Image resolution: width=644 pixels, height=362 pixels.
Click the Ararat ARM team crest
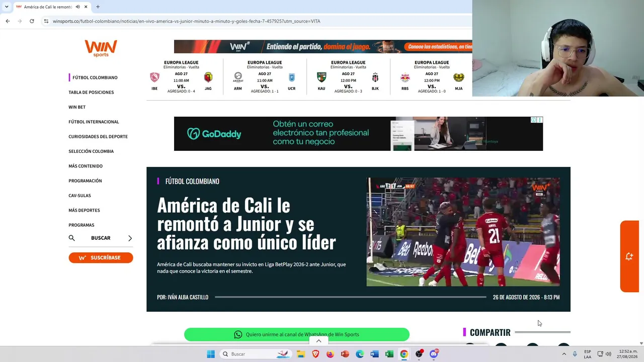click(x=238, y=77)
